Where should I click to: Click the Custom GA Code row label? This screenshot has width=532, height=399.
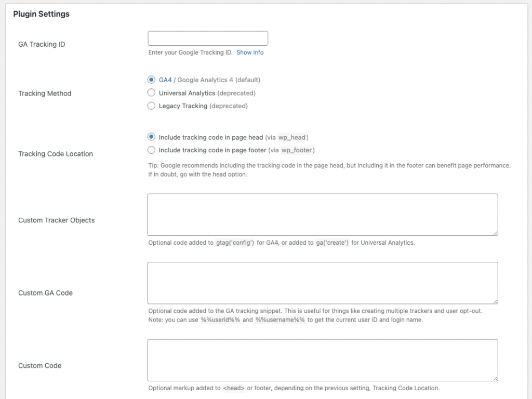pos(45,293)
